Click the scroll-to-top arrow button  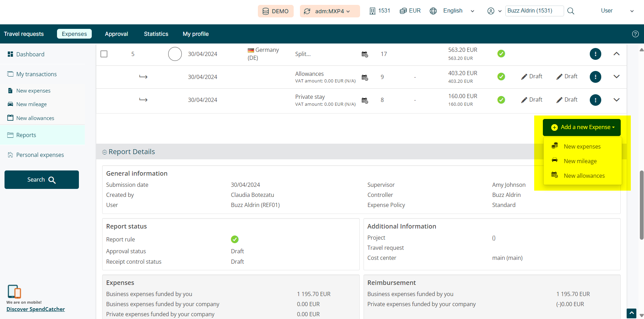tap(631, 313)
